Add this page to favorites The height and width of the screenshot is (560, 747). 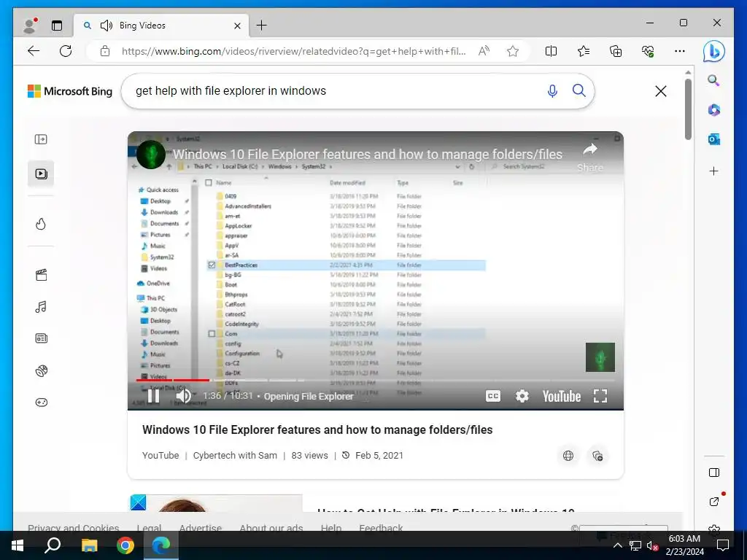(x=513, y=51)
